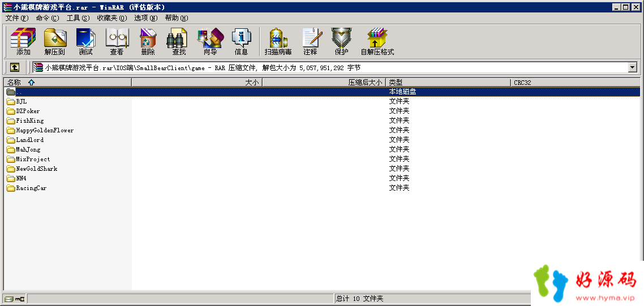Open the 工具(S) menu
The width and height of the screenshot is (644, 306).
78,18
